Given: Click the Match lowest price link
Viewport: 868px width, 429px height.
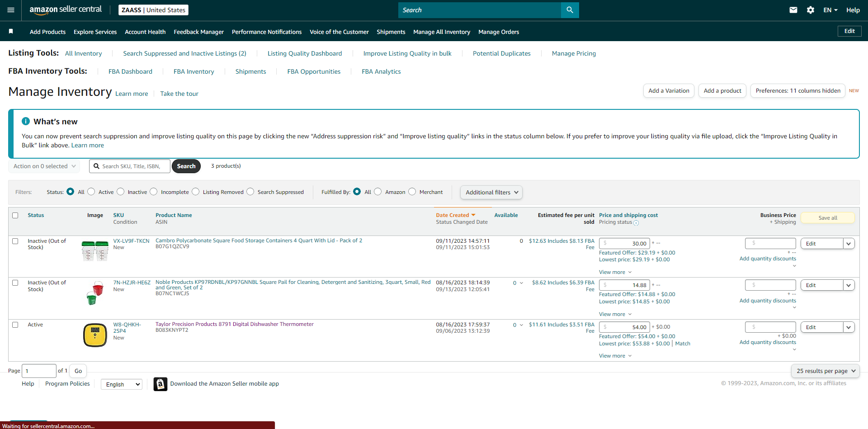Looking at the screenshot, I should [683, 344].
